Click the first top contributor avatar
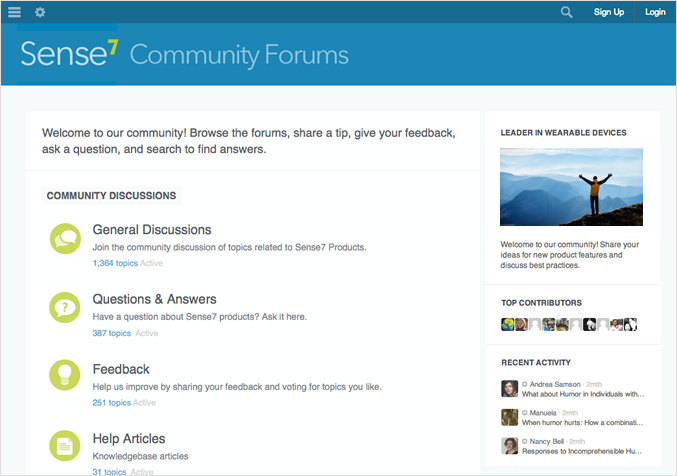Viewport: 677px width, 476px height. [x=507, y=324]
